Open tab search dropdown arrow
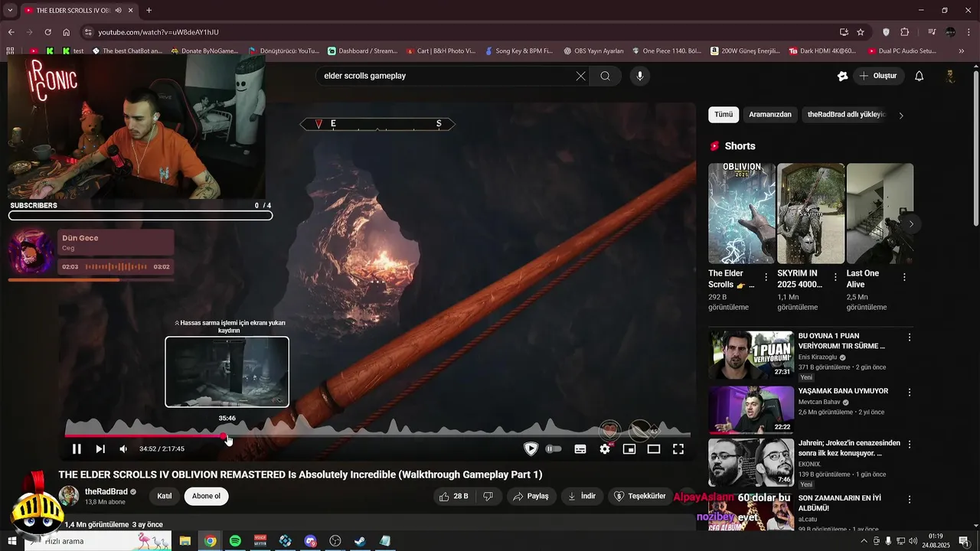The height and width of the screenshot is (551, 980). click(10, 11)
